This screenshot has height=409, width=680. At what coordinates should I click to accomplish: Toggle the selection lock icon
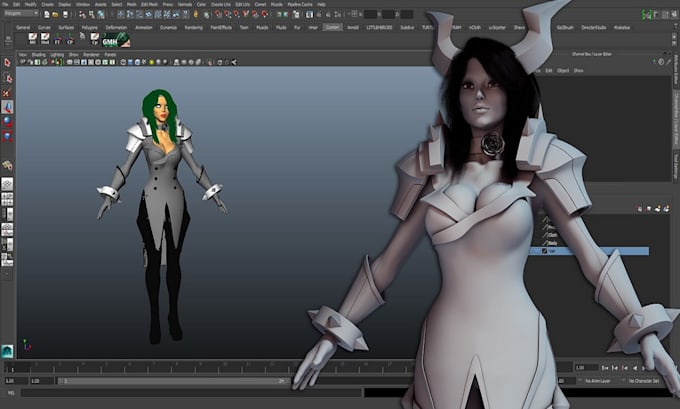point(196,14)
